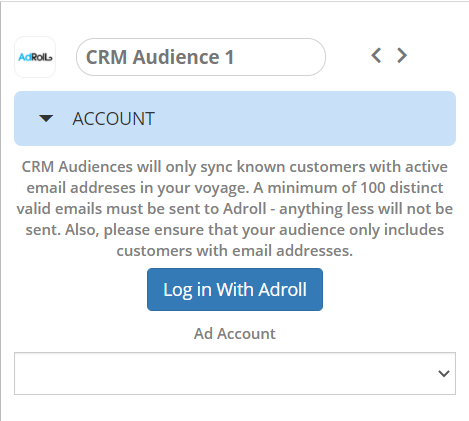Click Log in With Adroll button
Image resolution: width=469 pixels, height=421 pixels.
tap(235, 289)
